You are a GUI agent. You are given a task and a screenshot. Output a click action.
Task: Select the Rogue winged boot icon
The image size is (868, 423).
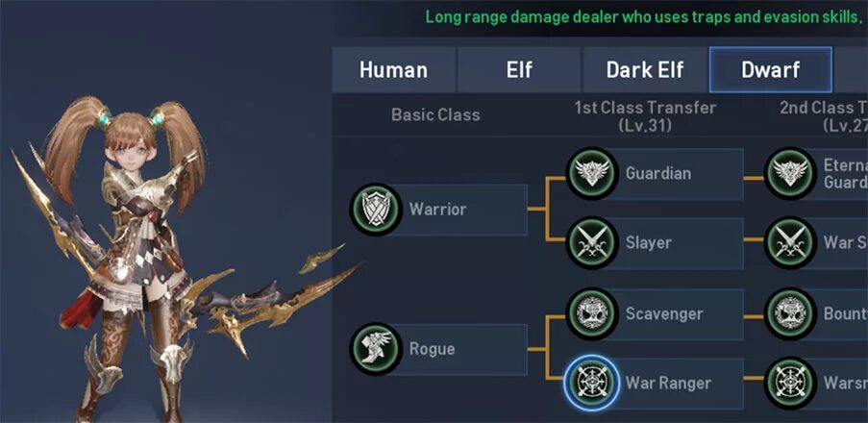click(376, 349)
